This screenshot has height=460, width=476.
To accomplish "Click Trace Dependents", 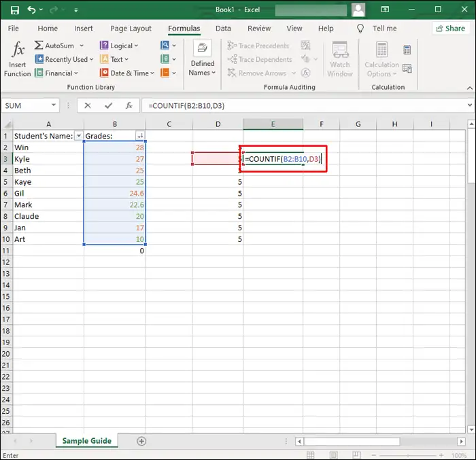I will coord(260,60).
